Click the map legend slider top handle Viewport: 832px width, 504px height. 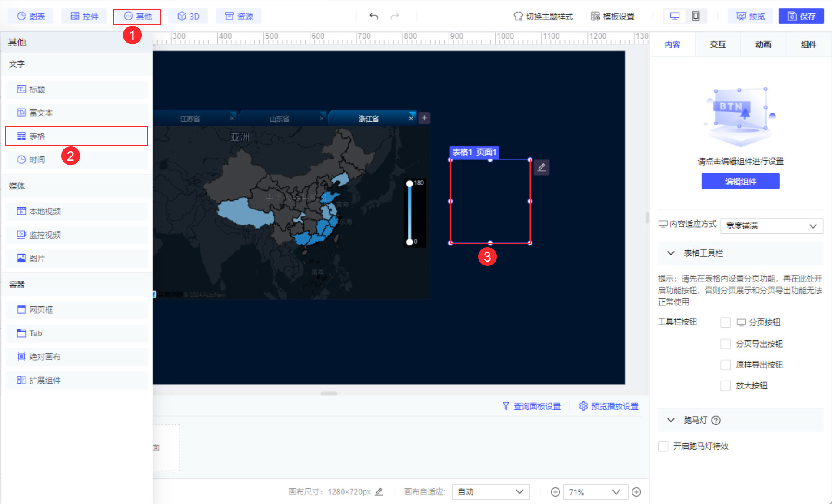409,183
